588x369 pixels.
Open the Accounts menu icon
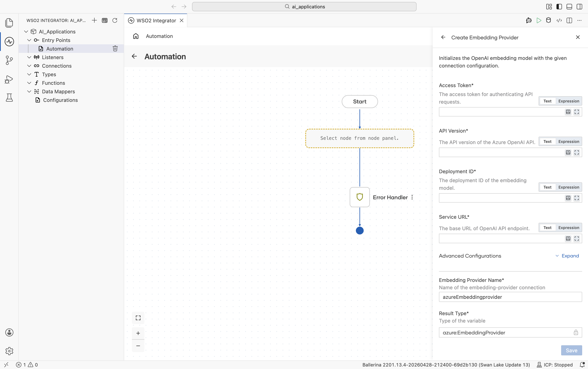pos(9,332)
